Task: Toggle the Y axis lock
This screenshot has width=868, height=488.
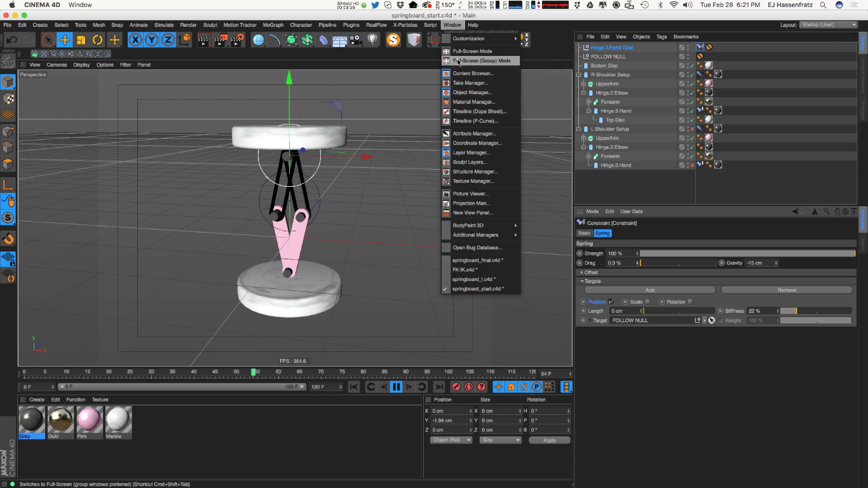Action: (x=152, y=40)
